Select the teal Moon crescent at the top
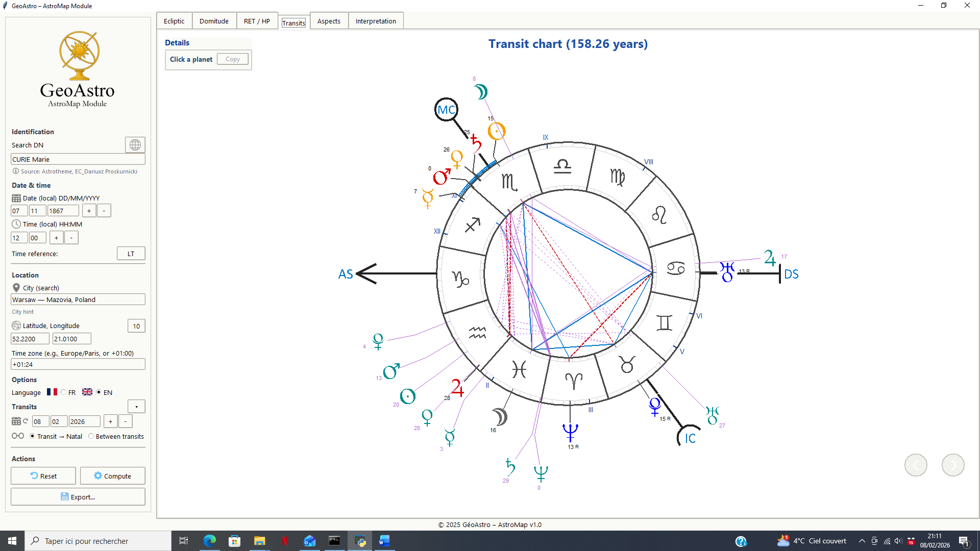The height and width of the screenshot is (551, 980). tap(481, 92)
